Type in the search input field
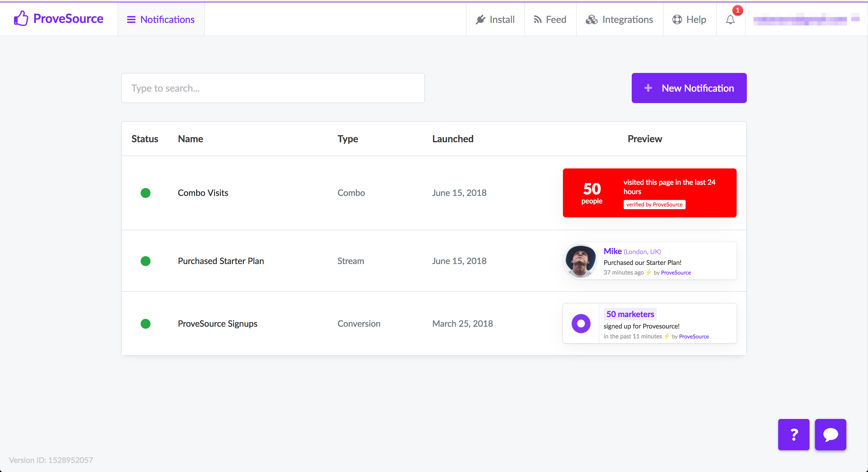Screen dimensions: 868x472 [272, 88]
